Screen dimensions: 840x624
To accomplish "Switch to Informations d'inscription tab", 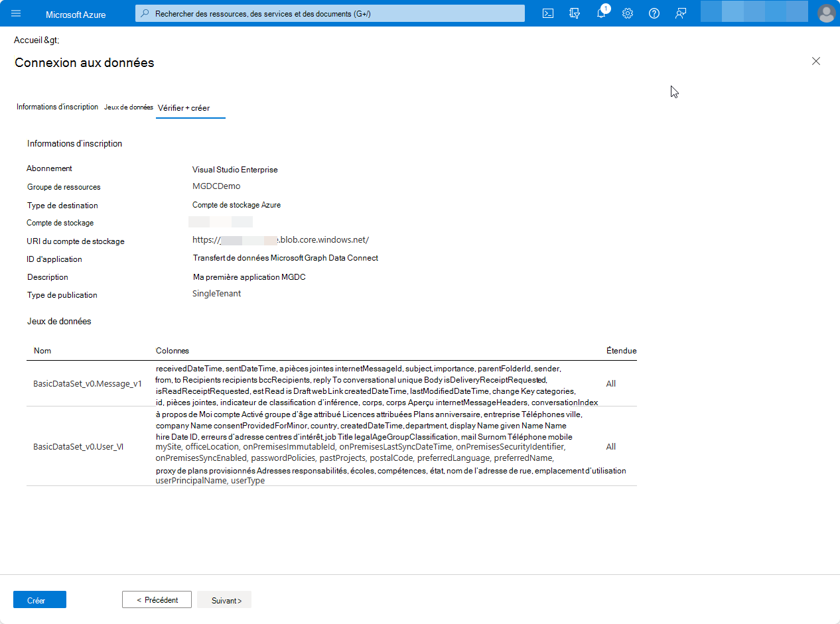I will tap(57, 107).
